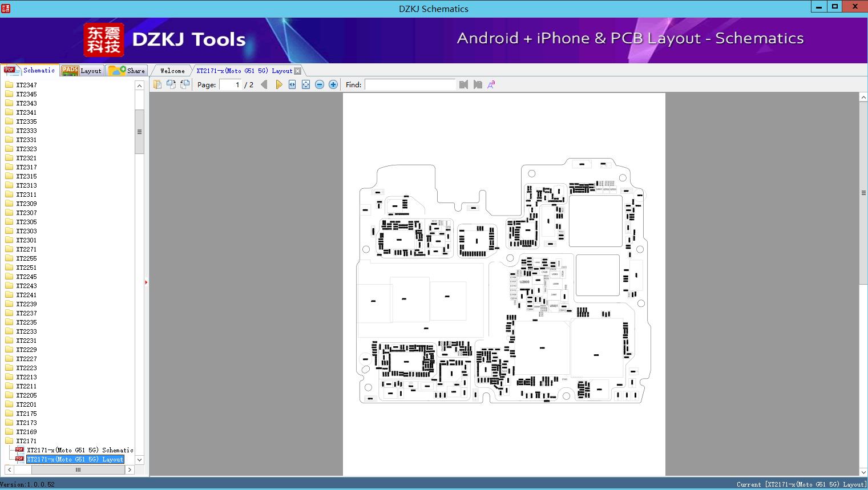This screenshot has width=868, height=490.
Task: Click the U2800 chip on the PCB layout
Action: (x=524, y=282)
